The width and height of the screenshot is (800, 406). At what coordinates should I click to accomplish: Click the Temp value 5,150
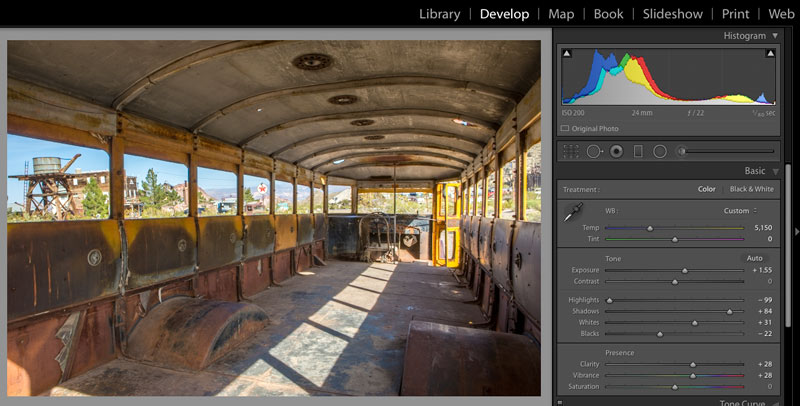763,227
